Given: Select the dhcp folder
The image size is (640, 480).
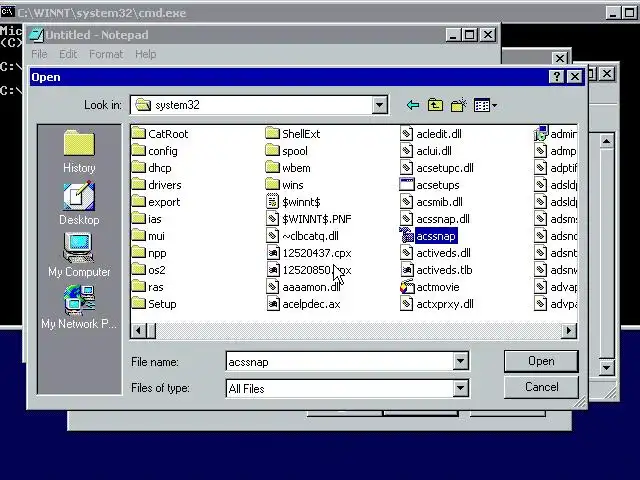Looking at the screenshot, I should 152,168.
